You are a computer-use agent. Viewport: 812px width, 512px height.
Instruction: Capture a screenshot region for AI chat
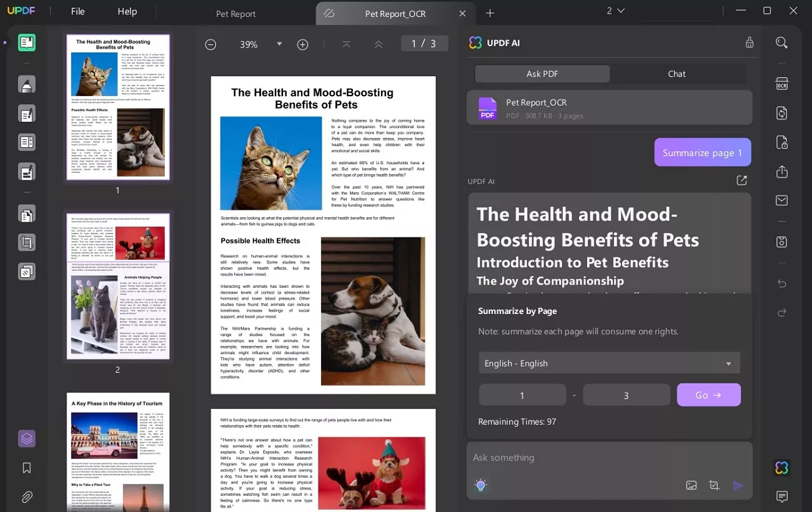[715, 485]
